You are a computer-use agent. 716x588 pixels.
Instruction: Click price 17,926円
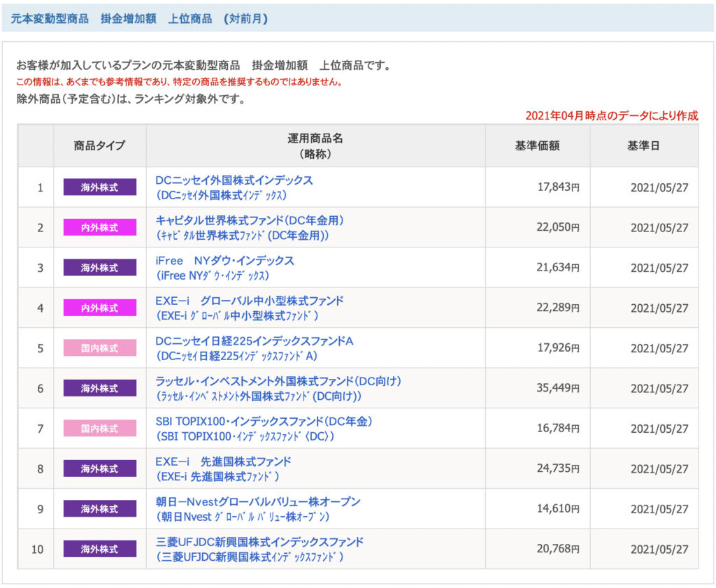pyautogui.click(x=559, y=347)
